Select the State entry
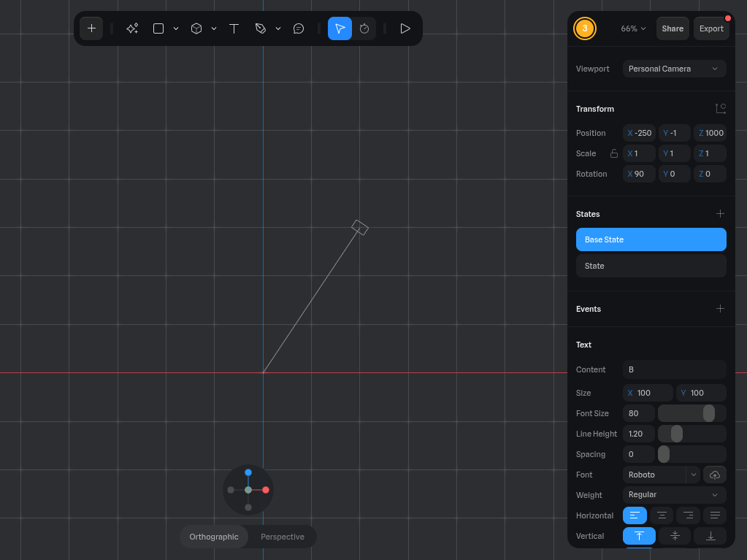Image resolution: width=747 pixels, height=560 pixels. 651,266
